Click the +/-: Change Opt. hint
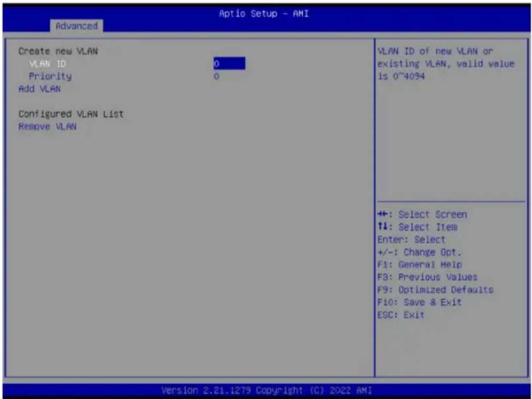The width and height of the screenshot is (532, 399). click(419, 252)
